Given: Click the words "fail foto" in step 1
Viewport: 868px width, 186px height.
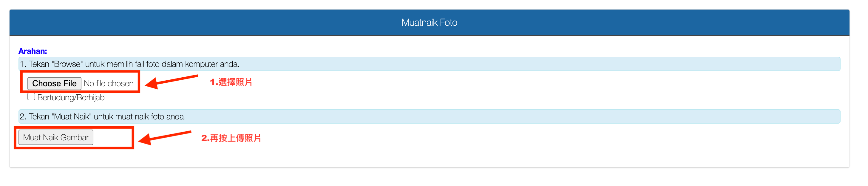Looking at the screenshot, I should [147, 64].
